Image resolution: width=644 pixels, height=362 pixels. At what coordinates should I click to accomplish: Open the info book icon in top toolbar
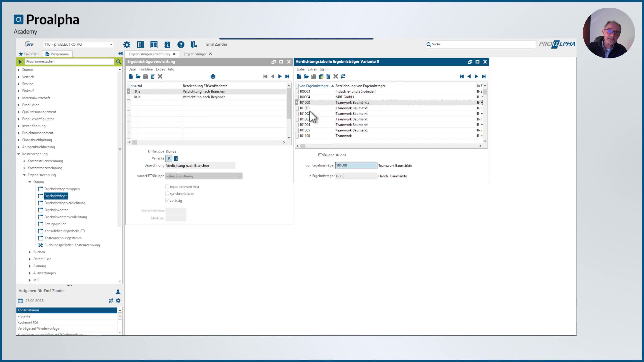pyautogui.click(x=167, y=44)
